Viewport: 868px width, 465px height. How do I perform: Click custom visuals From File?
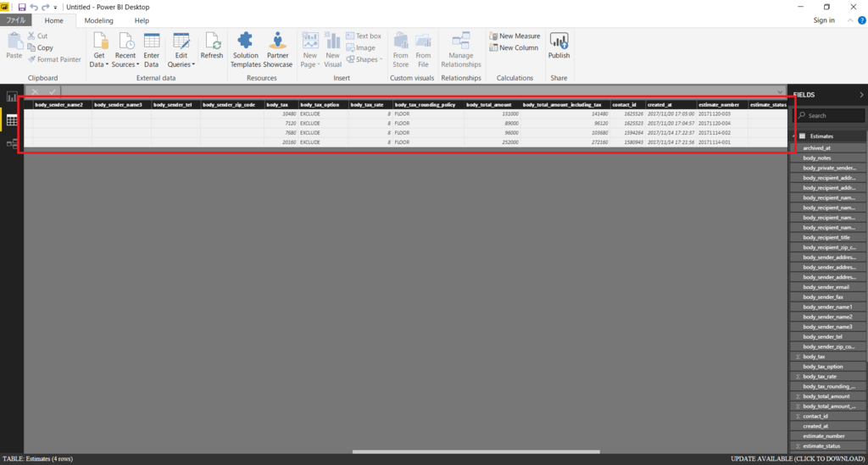[x=423, y=50]
